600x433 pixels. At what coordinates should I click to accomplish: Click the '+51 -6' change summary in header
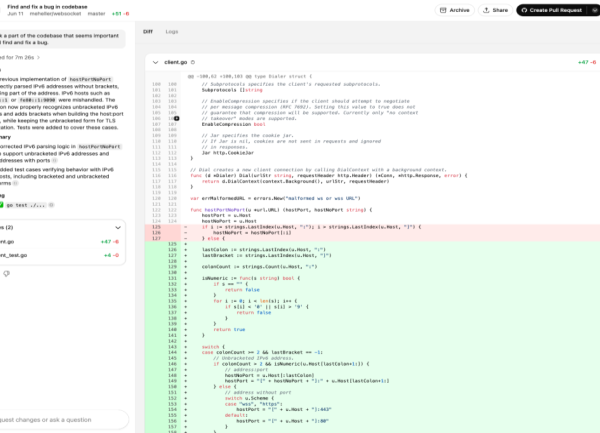point(121,14)
